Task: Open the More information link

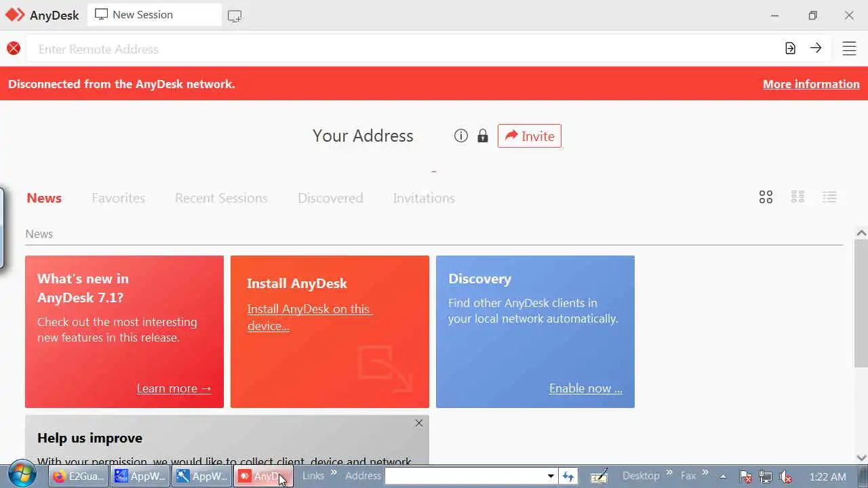Action: (811, 84)
